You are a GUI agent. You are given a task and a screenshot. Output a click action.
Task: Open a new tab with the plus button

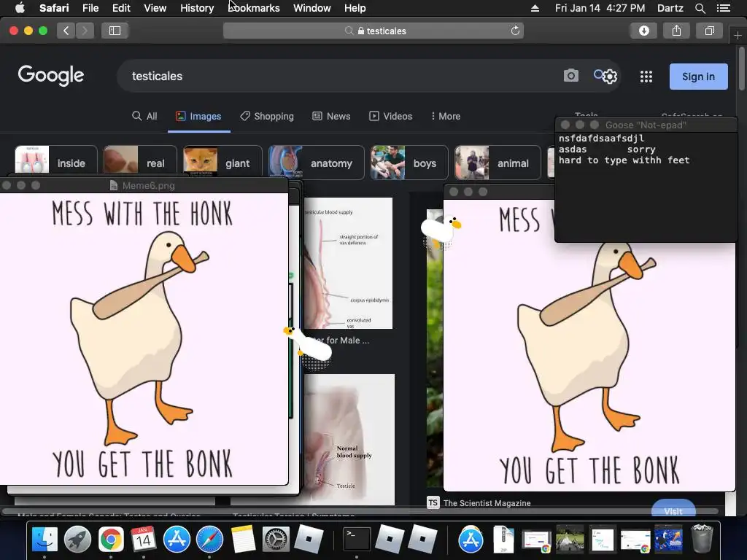point(738,35)
